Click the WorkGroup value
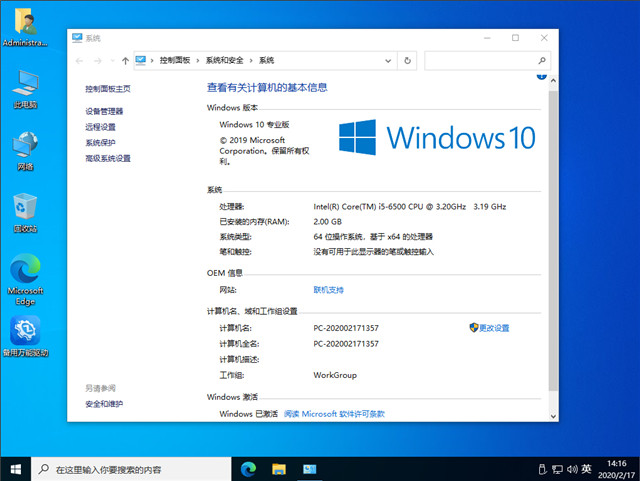Screen dimensions: 640x481 pyautogui.click(x=335, y=375)
